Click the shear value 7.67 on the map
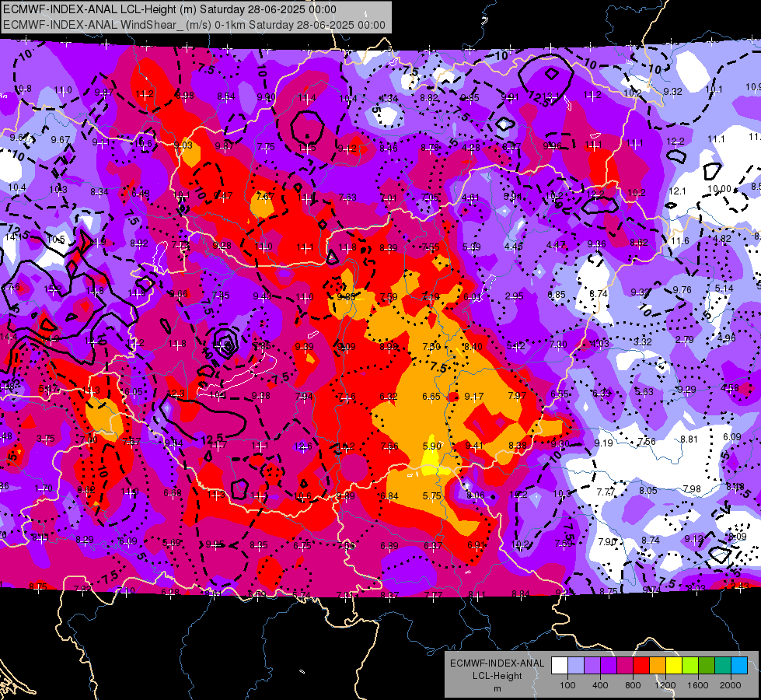 (x=265, y=196)
